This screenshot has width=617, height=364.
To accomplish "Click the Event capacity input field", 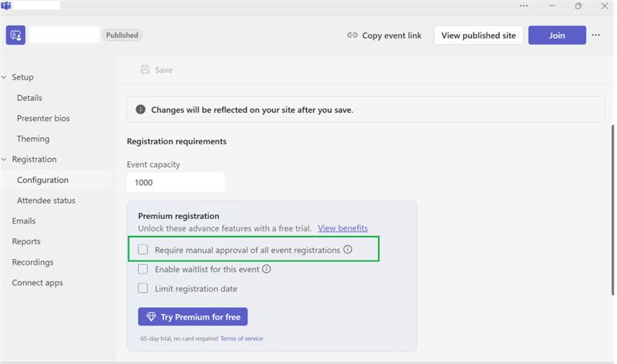I will (x=176, y=183).
